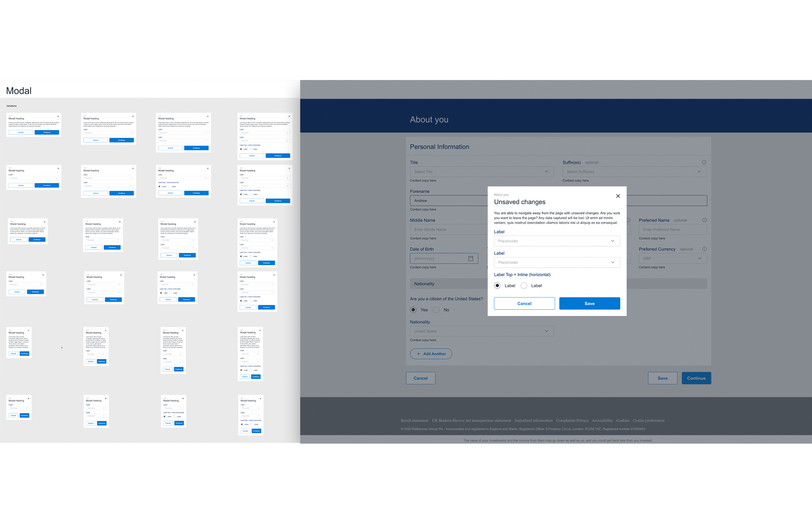This screenshot has width=812, height=524.
Task: Select first Label radio in modal
Action: [497, 286]
